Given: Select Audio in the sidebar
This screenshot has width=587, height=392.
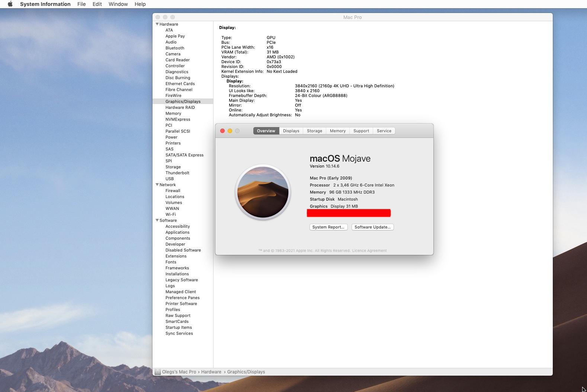Looking at the screenshot, I should pos(171,42).
